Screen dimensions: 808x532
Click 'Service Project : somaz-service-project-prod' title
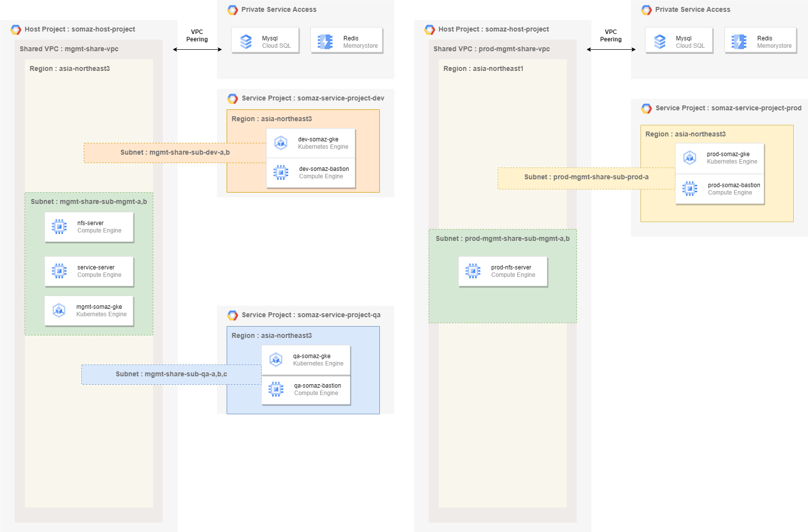[728, 108]
